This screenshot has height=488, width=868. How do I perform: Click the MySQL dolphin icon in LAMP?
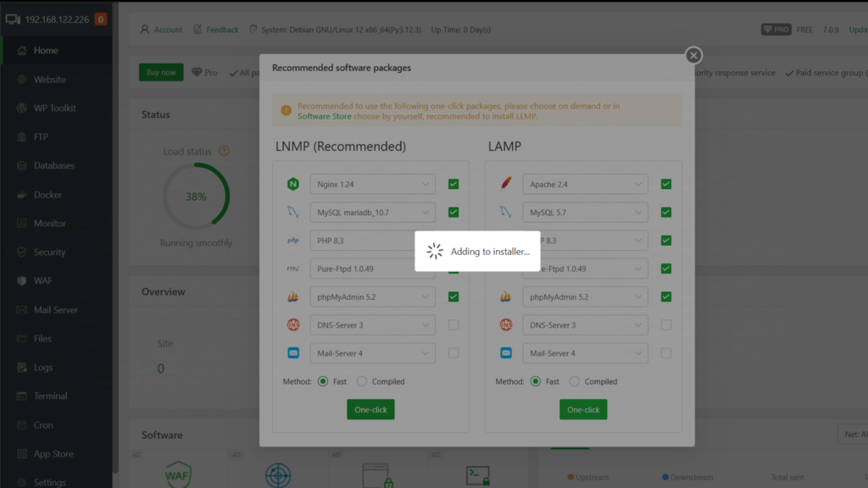pyautogui.click(x=506, y=212)
